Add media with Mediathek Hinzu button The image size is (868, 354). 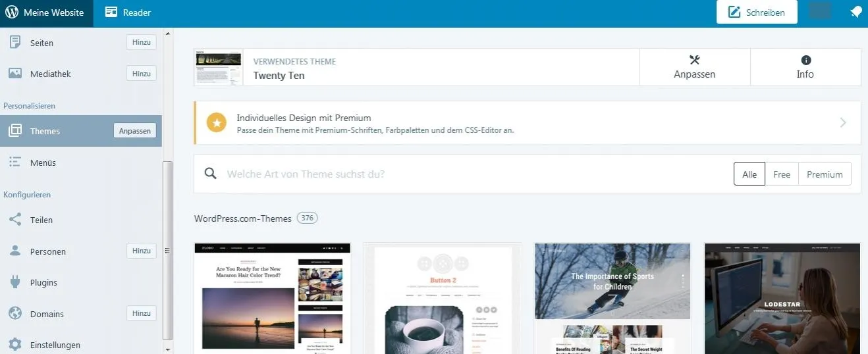point(142,74)
